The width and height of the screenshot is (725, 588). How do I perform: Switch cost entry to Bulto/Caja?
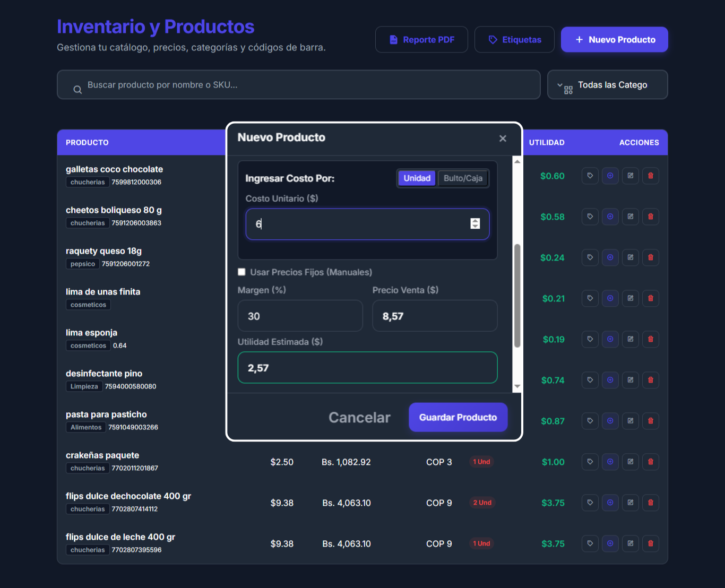coord(463,178)
